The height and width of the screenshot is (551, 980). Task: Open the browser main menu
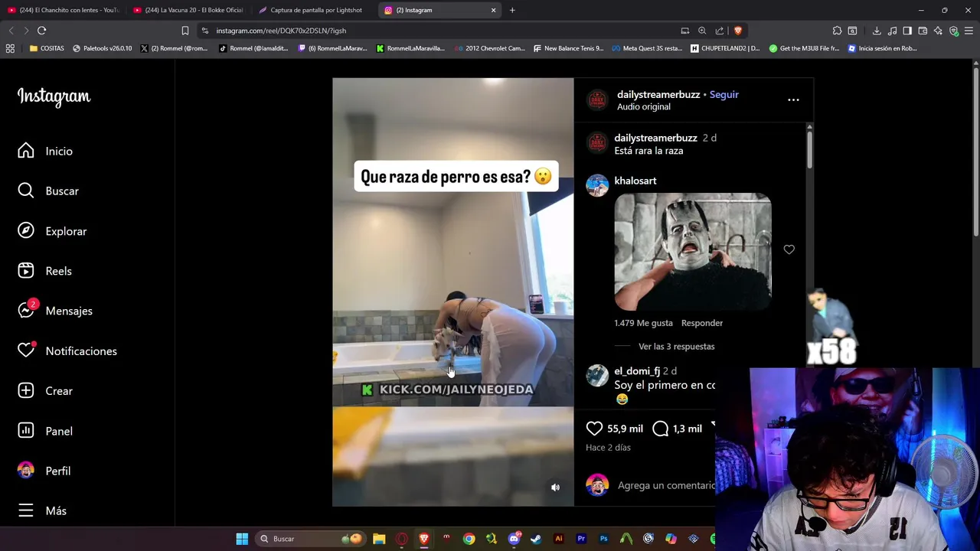pyautogui.click(x=969, y=31)
